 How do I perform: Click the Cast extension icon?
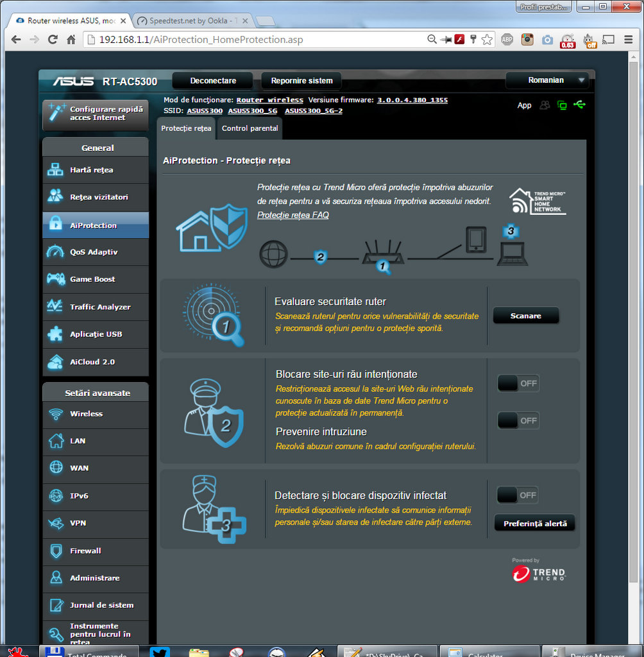pos(608,40)
